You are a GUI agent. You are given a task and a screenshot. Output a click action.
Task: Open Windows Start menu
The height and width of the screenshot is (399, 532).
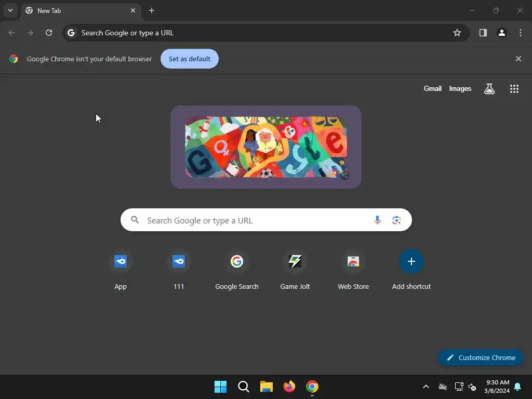(220, 387)
